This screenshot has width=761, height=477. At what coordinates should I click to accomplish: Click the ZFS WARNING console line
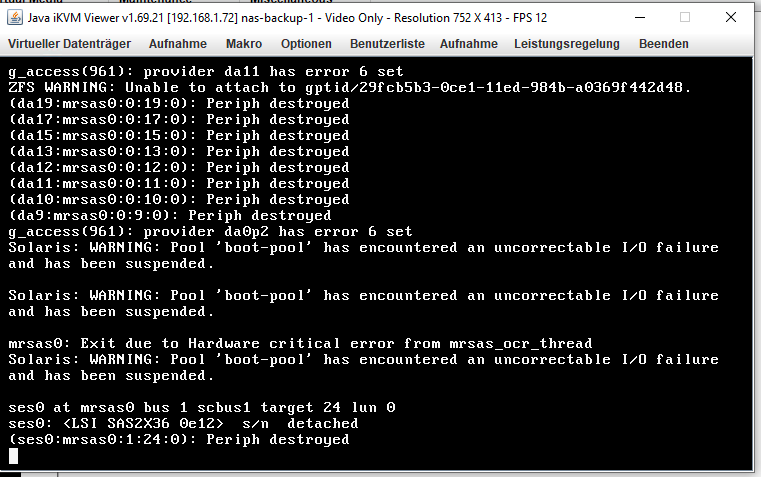coord(349,88)
